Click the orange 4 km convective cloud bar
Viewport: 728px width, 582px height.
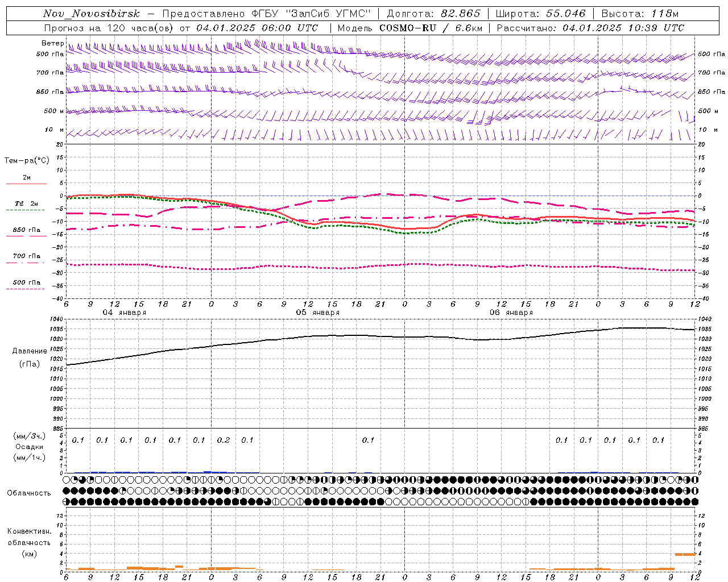click(x=685, y=554)
